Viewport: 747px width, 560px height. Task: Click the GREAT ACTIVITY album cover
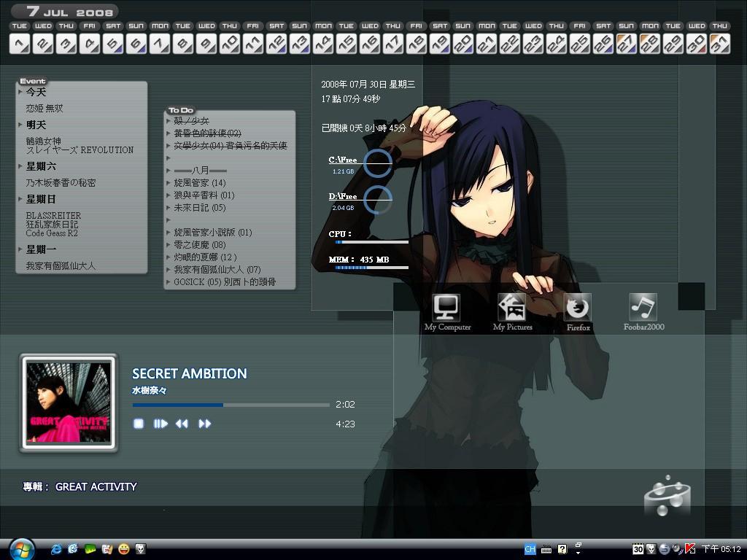pyautogui.click(x=69, y=402)
